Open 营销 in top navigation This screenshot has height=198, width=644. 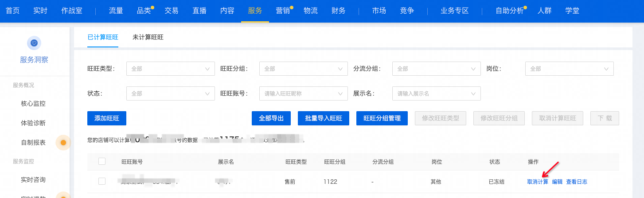pos(283,11)
